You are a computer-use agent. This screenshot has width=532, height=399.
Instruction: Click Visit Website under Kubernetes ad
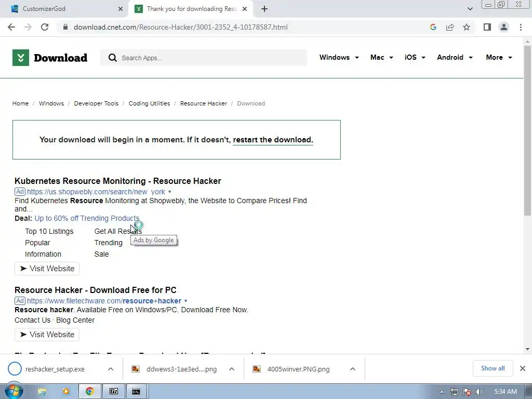pos(47,269)
